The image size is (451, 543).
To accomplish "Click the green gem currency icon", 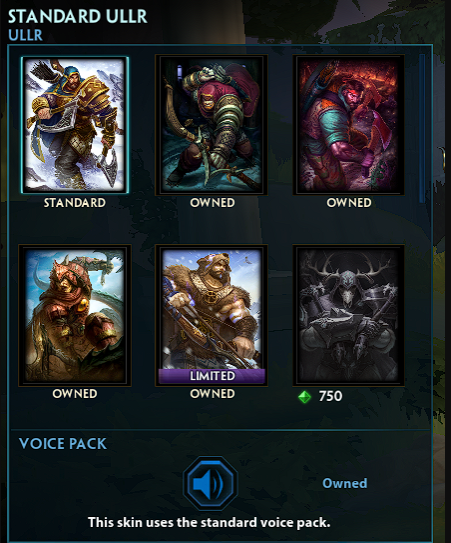I will pos(304,397).
